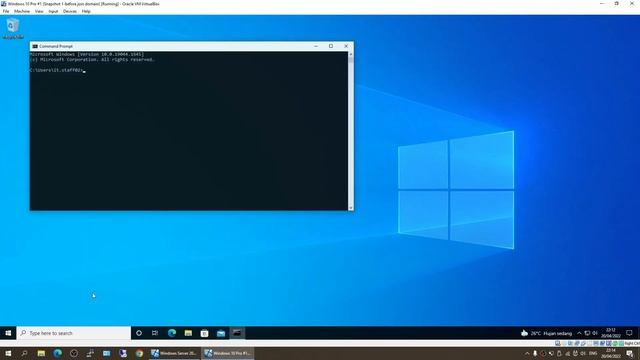Open Cortana in the guest taskbar
640x360 pixels.
pos(139,333)
